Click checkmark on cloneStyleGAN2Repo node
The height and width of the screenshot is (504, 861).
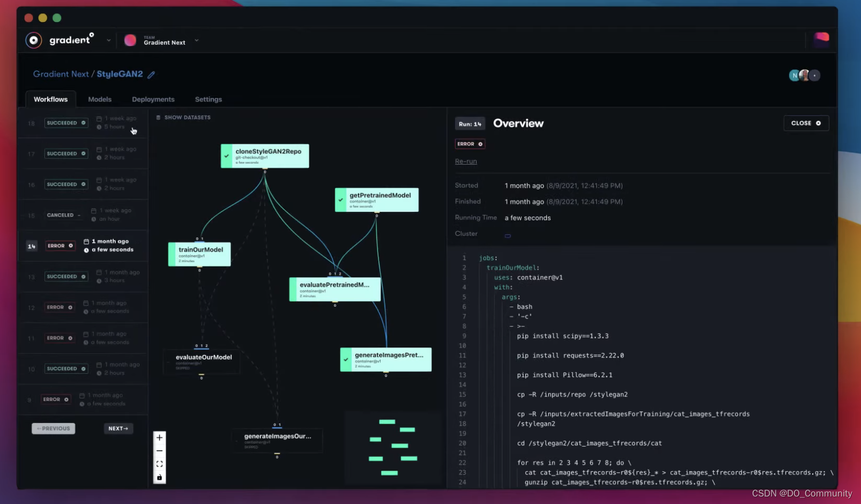pos(227,156)
